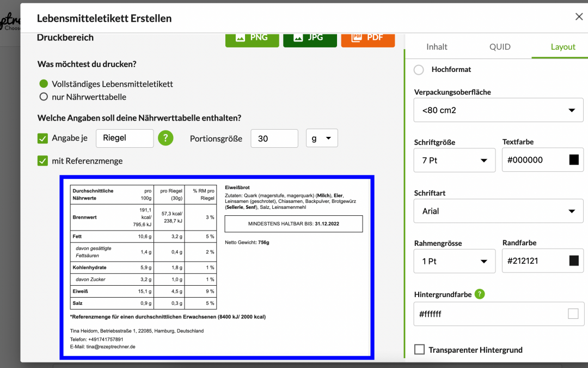Click the Referenzmenge footnote text
588x368 pixels.
point(168,317)
